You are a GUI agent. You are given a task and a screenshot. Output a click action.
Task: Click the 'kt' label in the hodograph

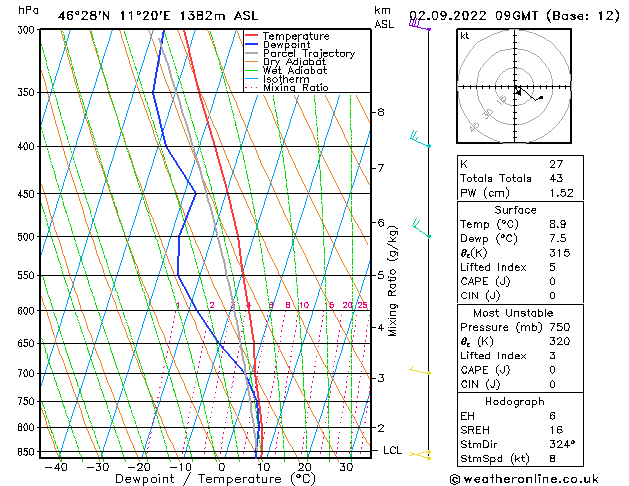[465, 35]
